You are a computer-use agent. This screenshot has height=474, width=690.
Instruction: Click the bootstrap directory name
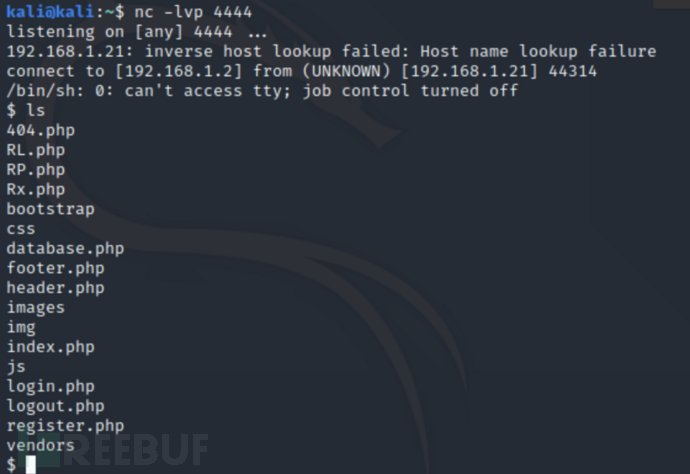click(51, 209)
